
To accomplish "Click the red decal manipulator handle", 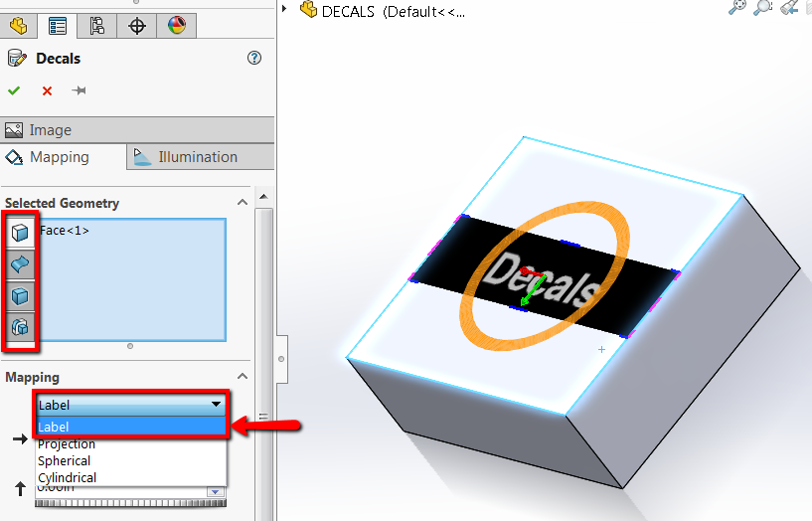I will tap(525, 270).
